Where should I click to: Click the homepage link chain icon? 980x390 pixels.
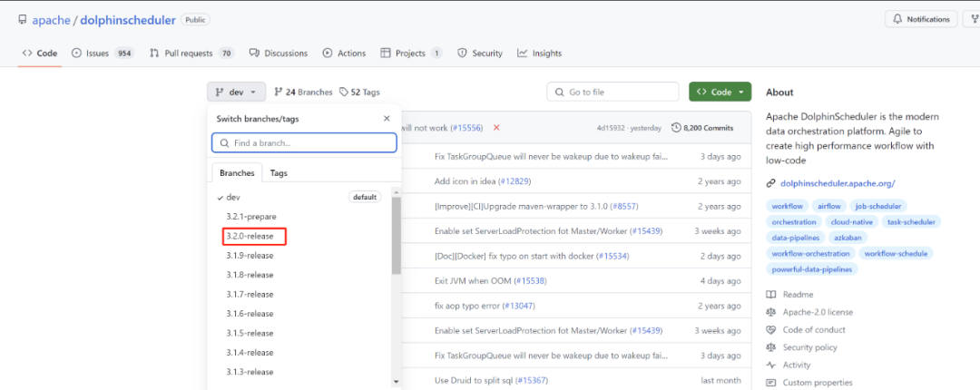[x=771, y=184]
